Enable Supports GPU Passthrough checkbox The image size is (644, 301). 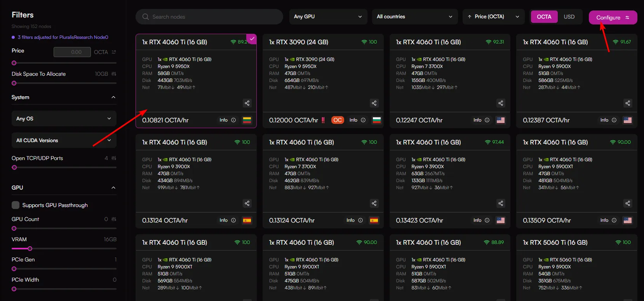[16, 205]
